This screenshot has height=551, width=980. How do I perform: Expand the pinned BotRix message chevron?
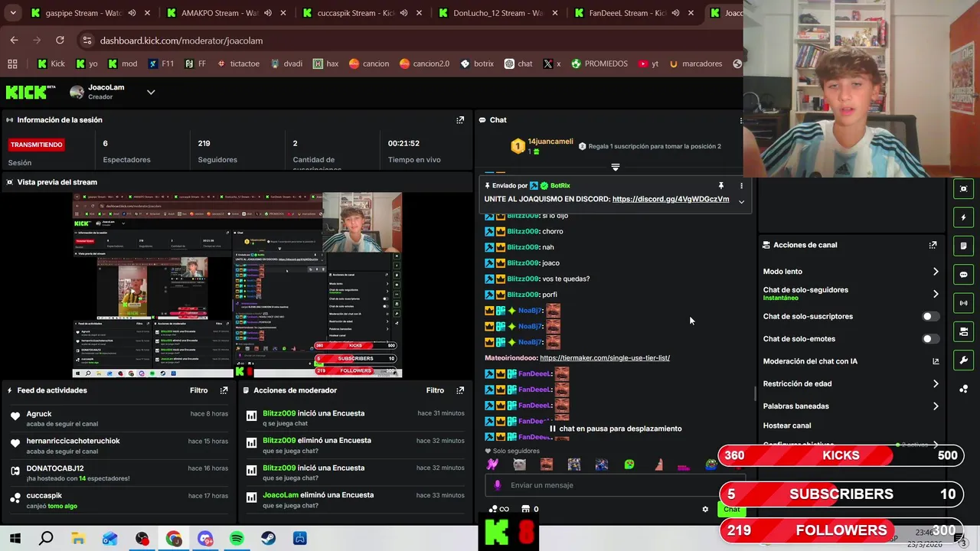(741, 202)
